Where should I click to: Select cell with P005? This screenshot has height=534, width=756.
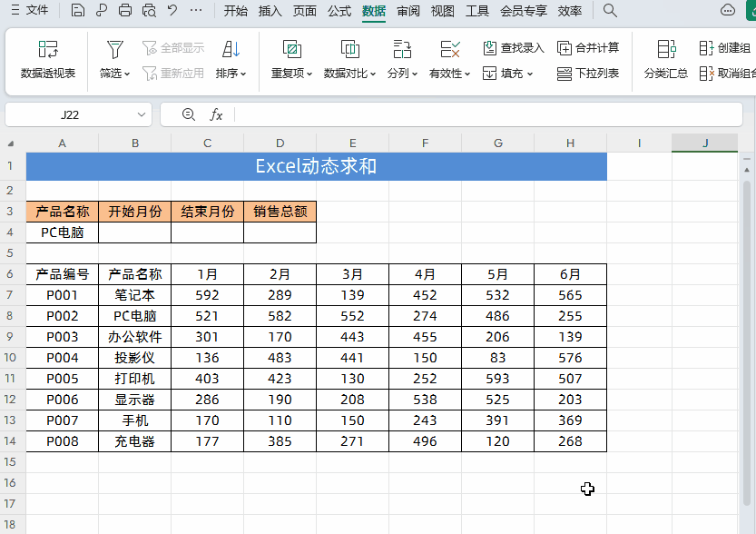(x=63, y=379)
